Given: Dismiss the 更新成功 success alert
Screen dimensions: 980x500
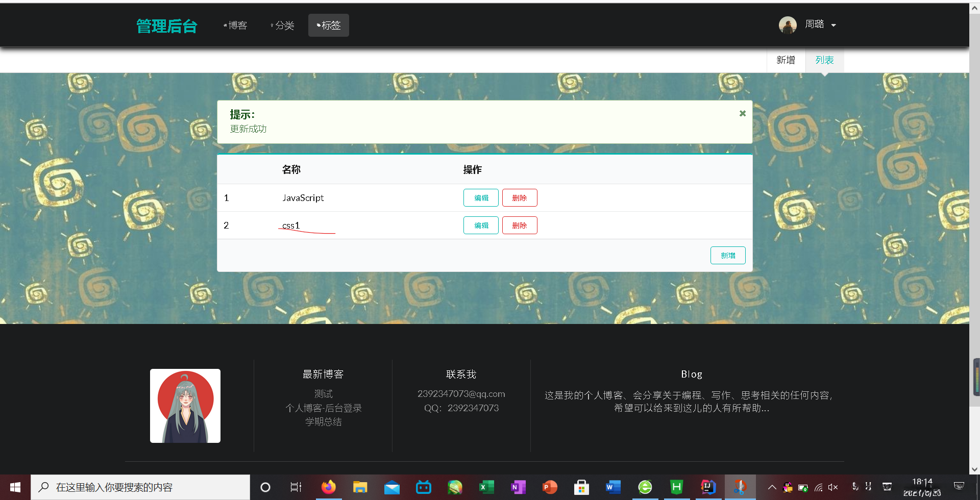Looking at the screenshot, I should pyautogui.click(x=742, y=113).
